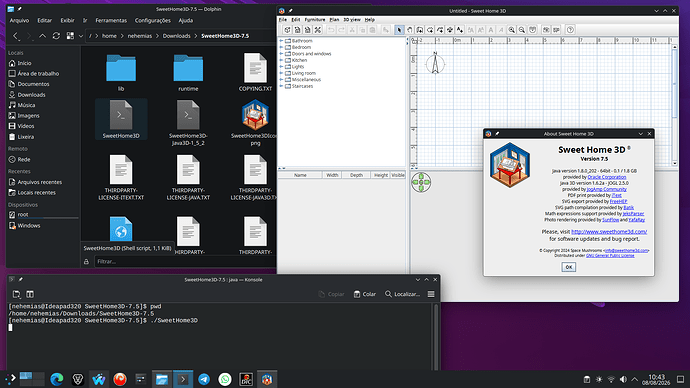Click the New home icon in Sweet Home 3D toolbar

point(287,30)
